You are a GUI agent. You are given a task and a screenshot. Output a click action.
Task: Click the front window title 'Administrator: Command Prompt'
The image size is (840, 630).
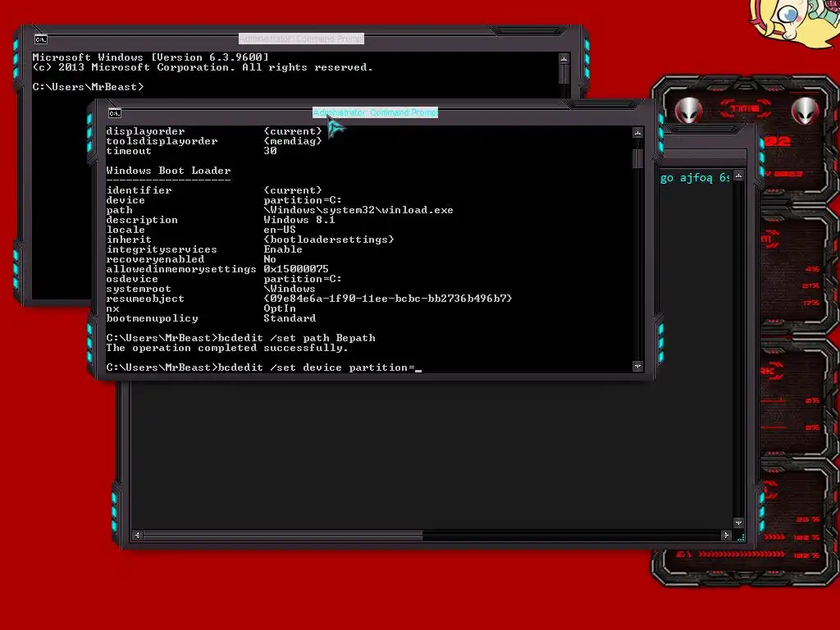376,112
